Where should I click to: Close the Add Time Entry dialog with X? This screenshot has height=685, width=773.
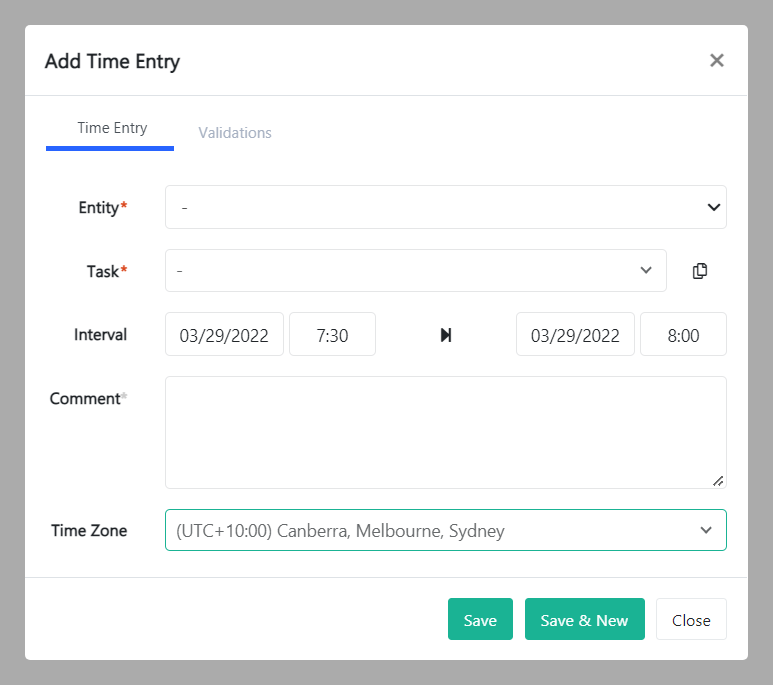point(716,61)
